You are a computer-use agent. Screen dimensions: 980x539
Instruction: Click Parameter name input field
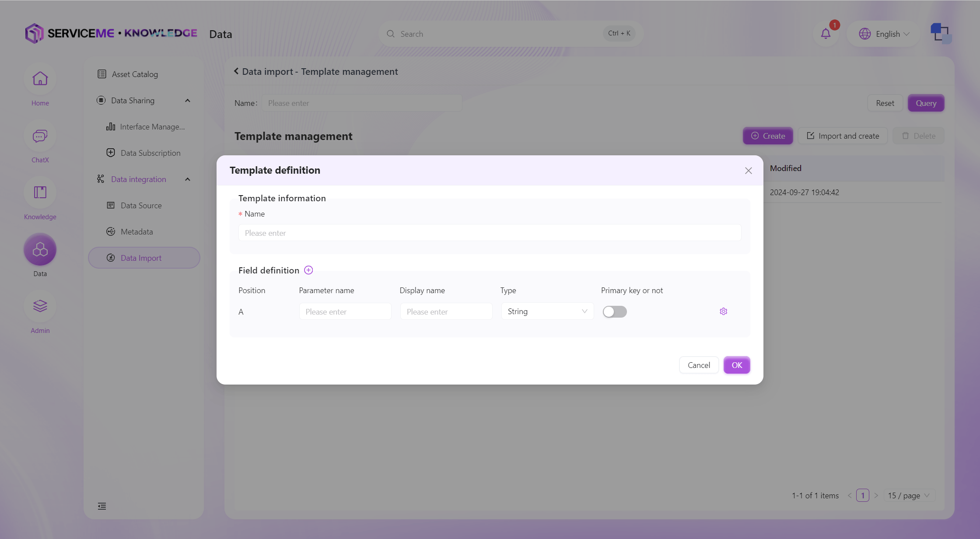(345, 311)
